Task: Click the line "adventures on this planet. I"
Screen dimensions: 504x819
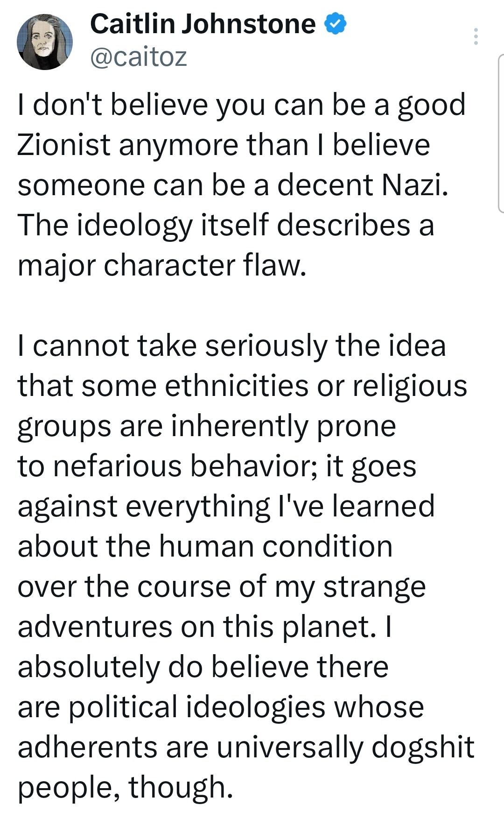Action: tap(204, 627)
